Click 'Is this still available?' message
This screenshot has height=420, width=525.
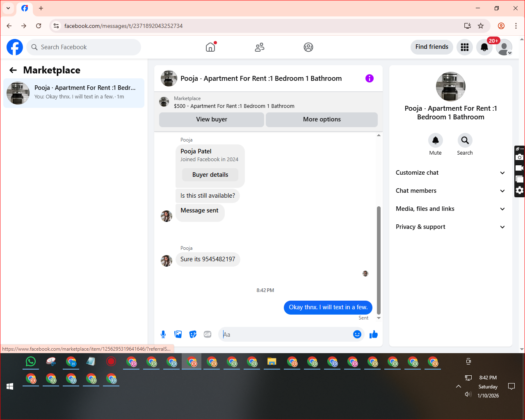point(208,196)
